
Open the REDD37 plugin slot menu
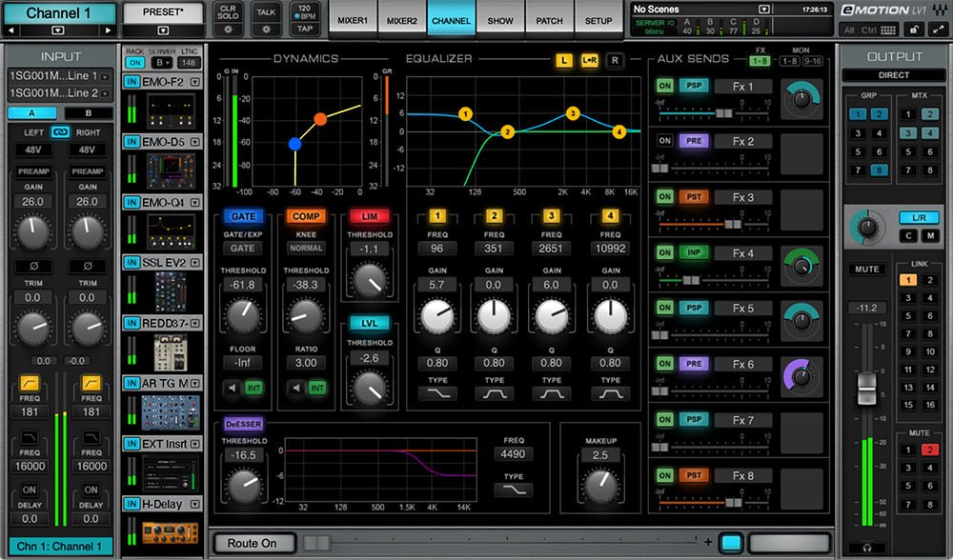(195, 323)
